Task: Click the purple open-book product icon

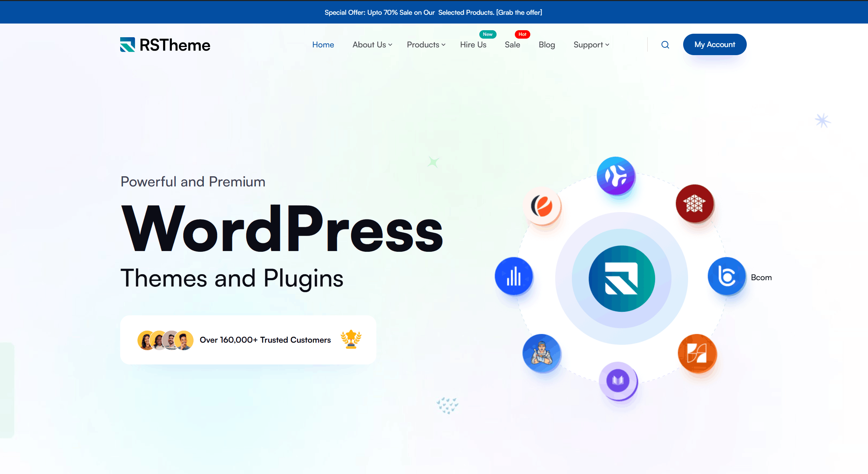Action: click(x=618, y=381)
